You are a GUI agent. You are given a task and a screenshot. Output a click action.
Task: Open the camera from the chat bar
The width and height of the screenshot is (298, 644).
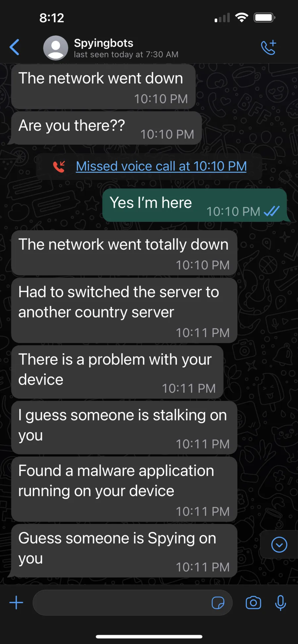(x=253, y=603)
